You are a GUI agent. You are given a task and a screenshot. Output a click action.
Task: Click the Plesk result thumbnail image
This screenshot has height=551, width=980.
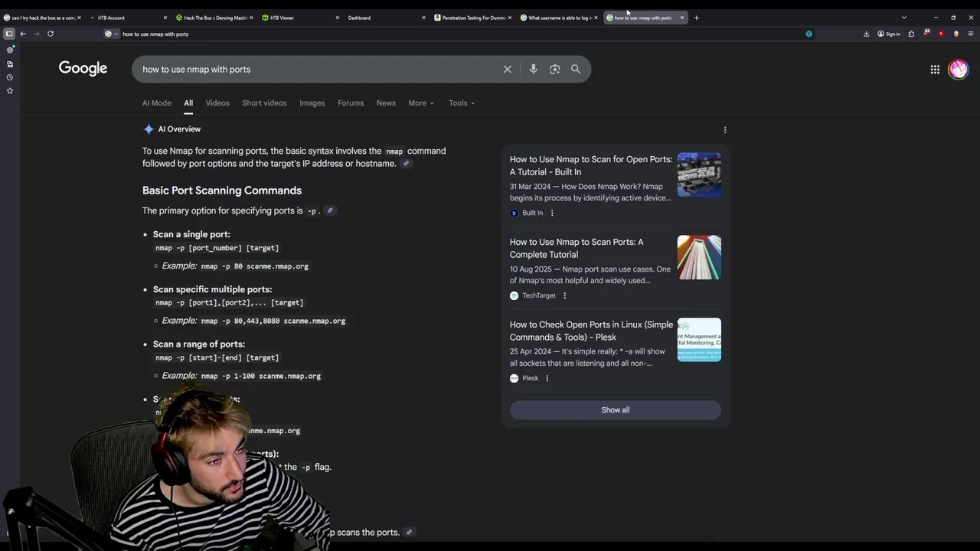699,340
